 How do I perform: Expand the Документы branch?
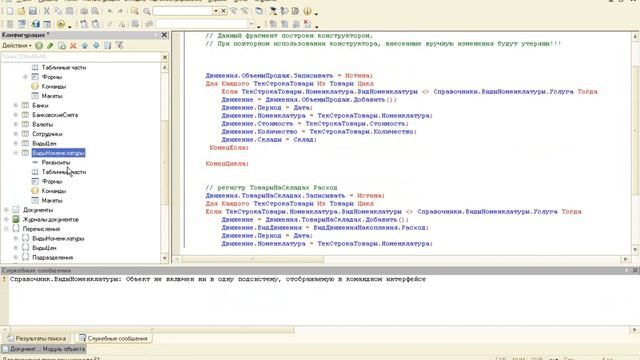6,210
